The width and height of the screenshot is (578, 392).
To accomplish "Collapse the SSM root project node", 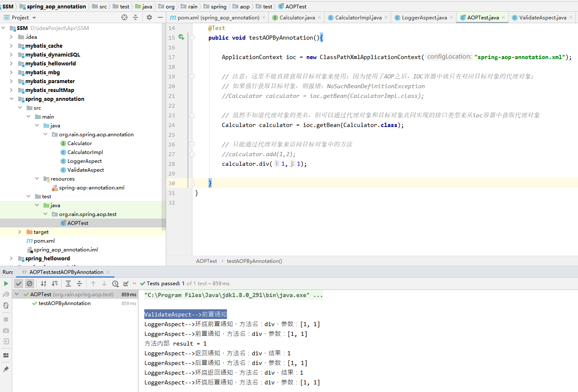I will tap(3, 28).
